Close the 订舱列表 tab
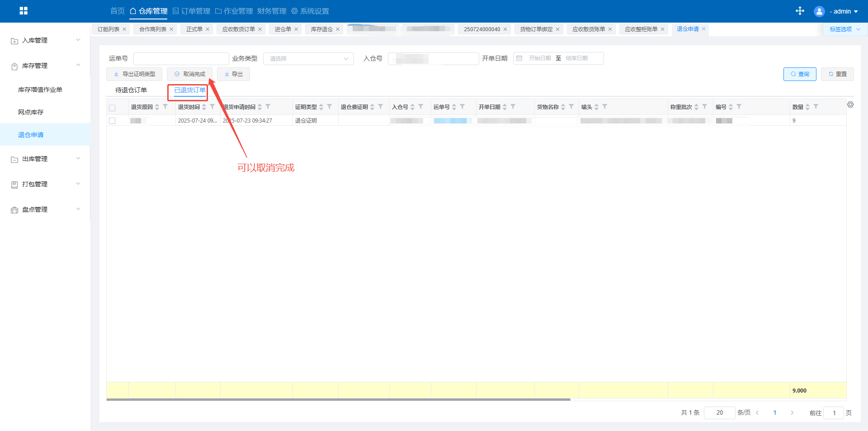868x431 pixels. pyautogui.click(x=124, y=29)
